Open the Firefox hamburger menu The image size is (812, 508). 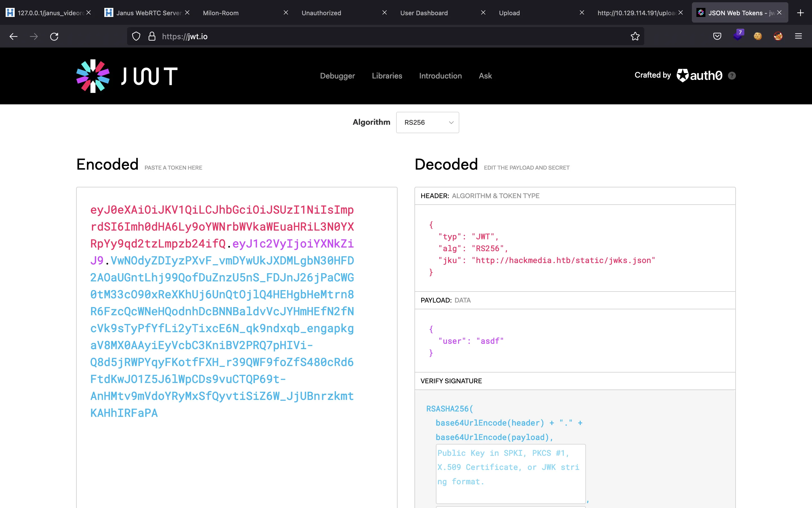[798, 36]
